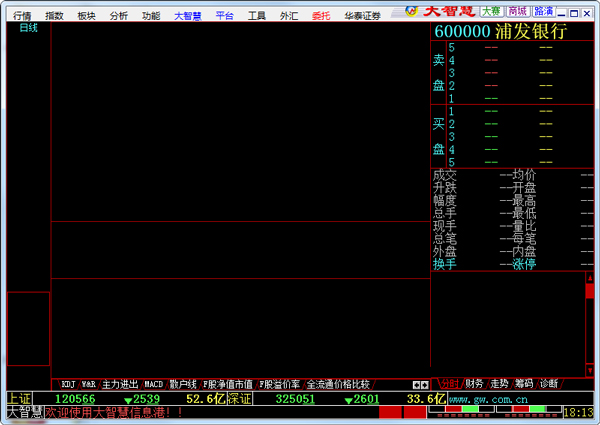Click the scrollbar down arrow in the right panel
The image size is (600, 425).
click(x=590, y=370)
